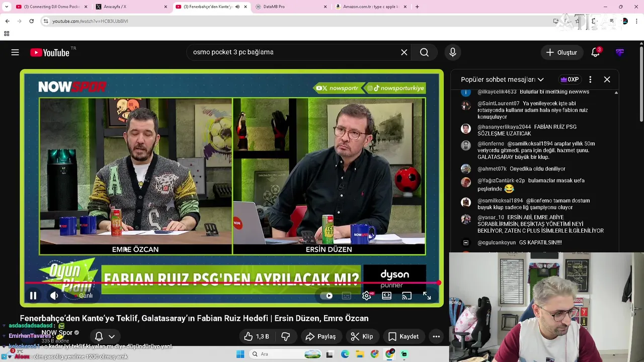
Task: Click the video title text
Action: click(x=194, y=318)
